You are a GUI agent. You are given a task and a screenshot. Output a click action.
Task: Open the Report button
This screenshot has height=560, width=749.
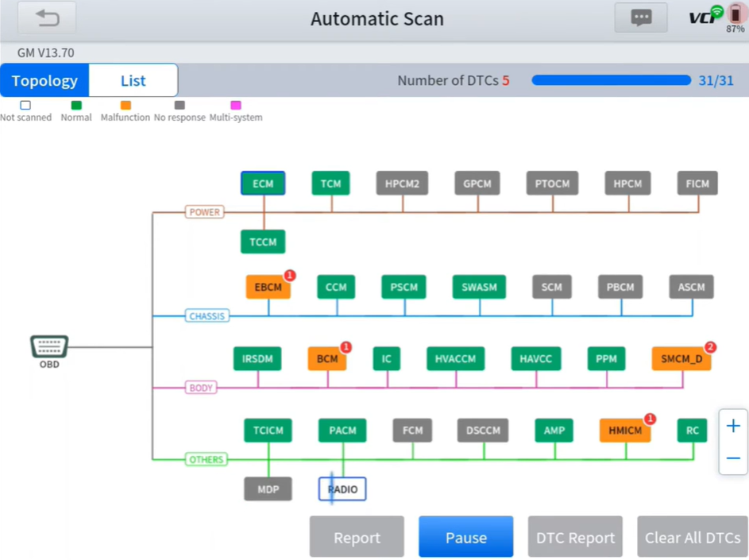pyautogui.click(x=357, y=537)
